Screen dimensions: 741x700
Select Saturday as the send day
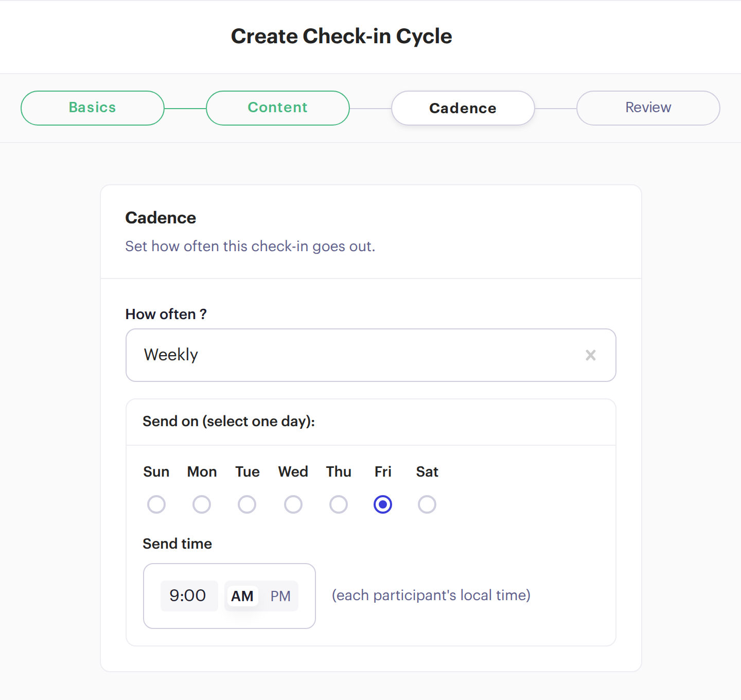[x=427, y=504]
